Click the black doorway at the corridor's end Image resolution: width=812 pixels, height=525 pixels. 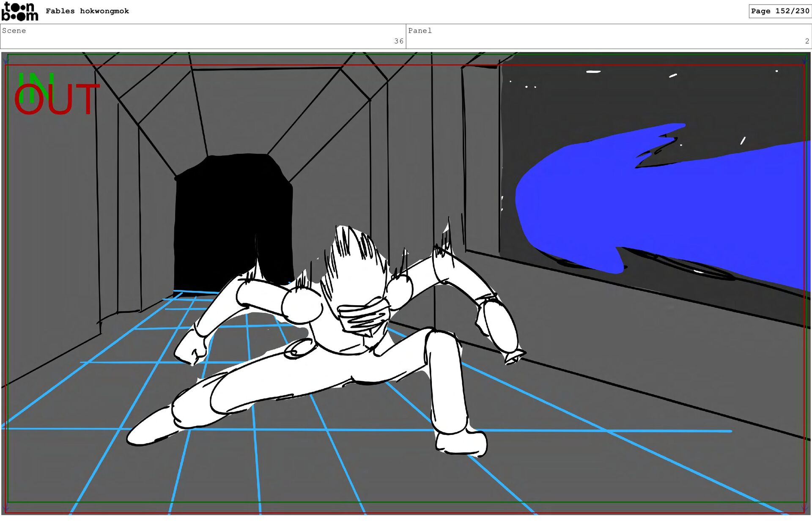(x=224, y=211)
